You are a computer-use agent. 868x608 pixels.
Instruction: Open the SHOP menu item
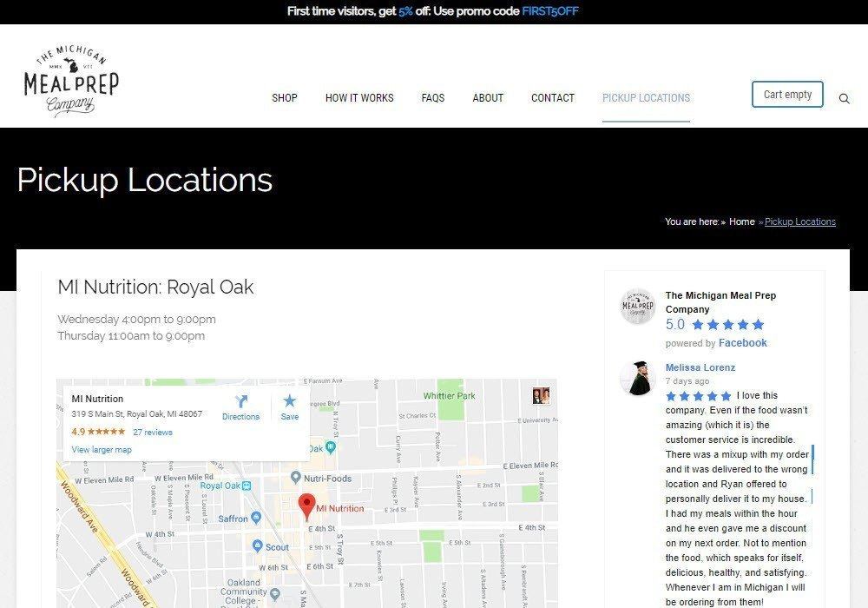tap(285, 98)
